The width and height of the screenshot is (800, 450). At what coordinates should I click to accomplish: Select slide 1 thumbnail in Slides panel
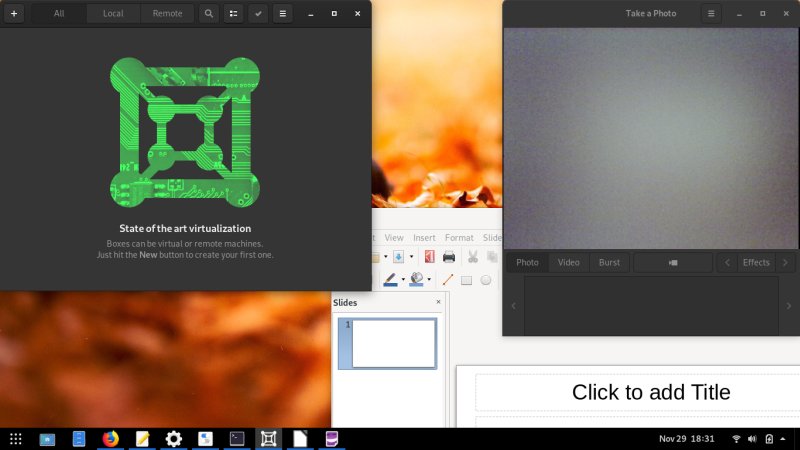click(x=394, y=344)
